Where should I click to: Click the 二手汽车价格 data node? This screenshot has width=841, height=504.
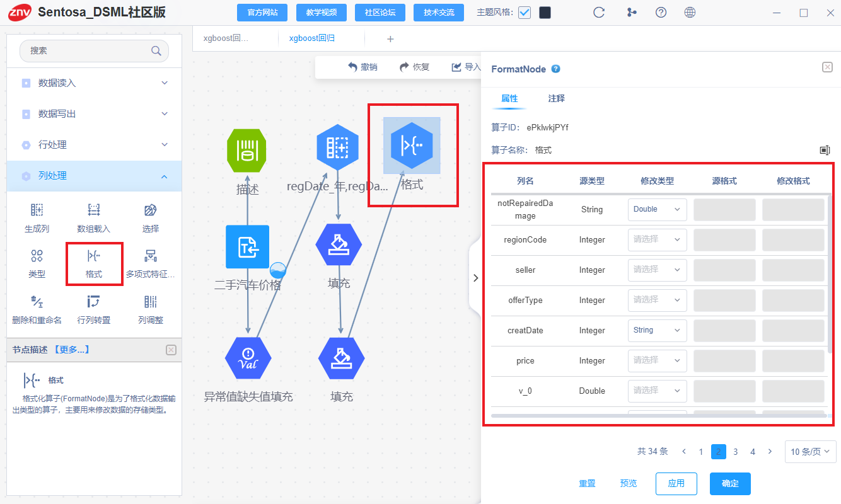click(247, 247)
